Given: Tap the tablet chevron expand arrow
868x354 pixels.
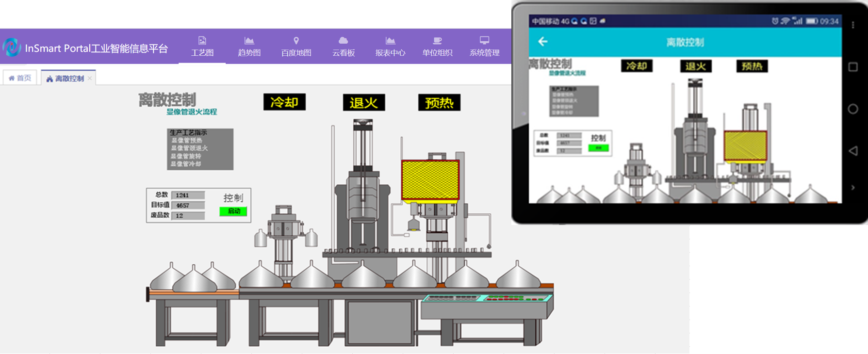Looking at the screenshot, I should 853,188.
